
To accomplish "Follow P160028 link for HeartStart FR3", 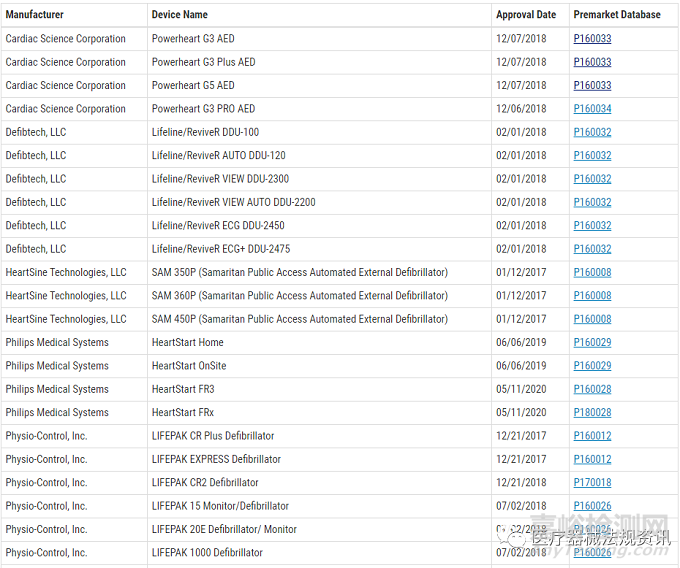I will (x=592, y=389).
